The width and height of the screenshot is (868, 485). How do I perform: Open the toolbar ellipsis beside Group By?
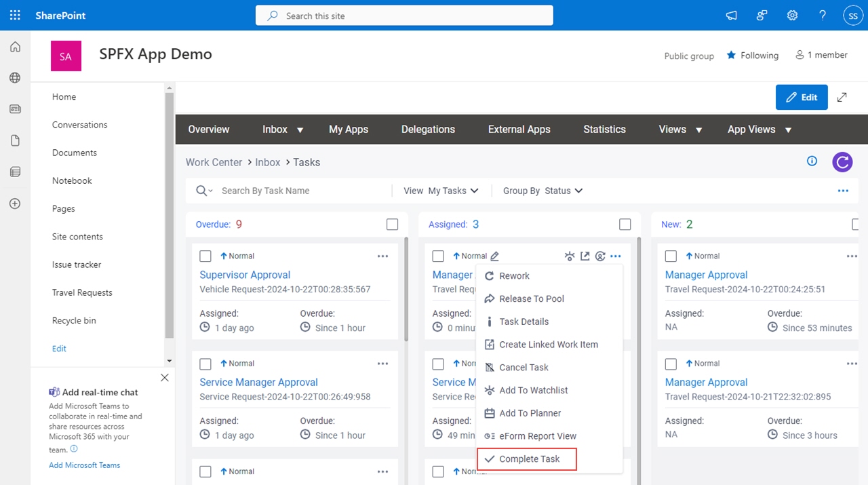coord(843,191)
